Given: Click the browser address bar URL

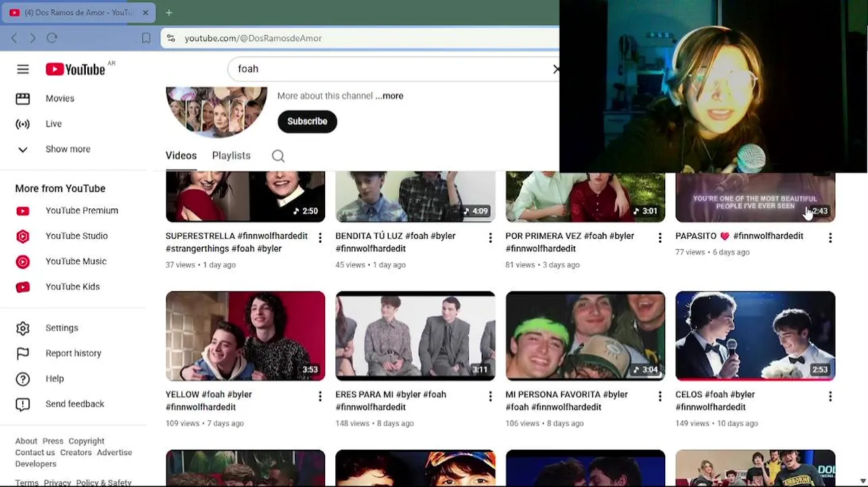Looking at the screenshot, I should click(x=254, y=39).
